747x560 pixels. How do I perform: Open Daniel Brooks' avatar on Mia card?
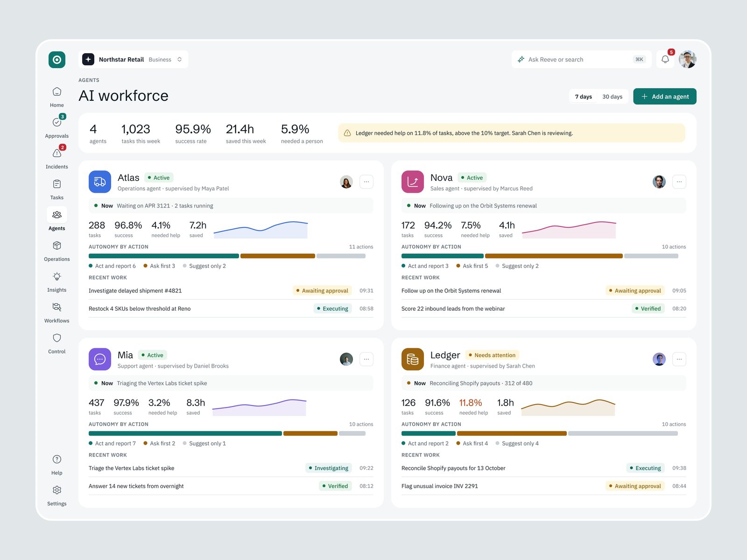(346, 359)
